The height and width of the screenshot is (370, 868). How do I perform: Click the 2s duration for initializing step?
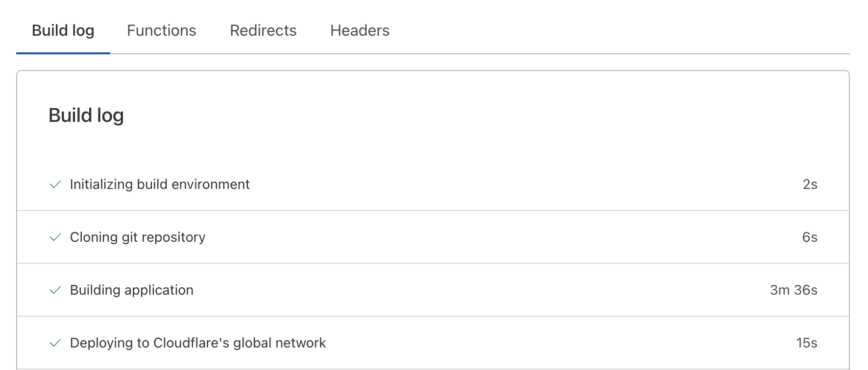tap(810, 185)
